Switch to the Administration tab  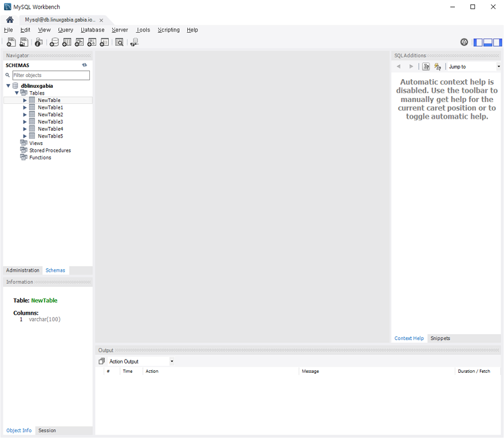22,271
